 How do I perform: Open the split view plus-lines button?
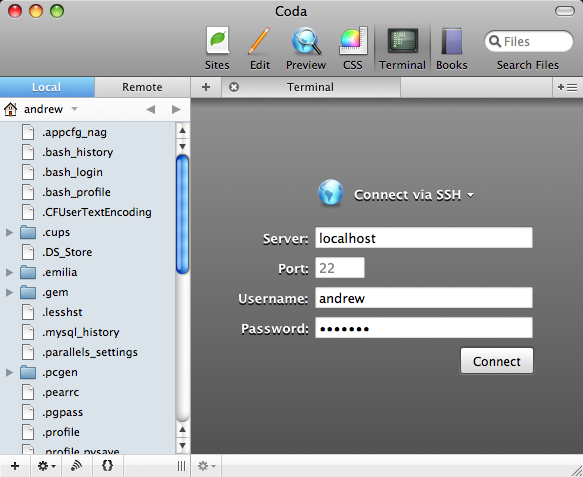567,87
